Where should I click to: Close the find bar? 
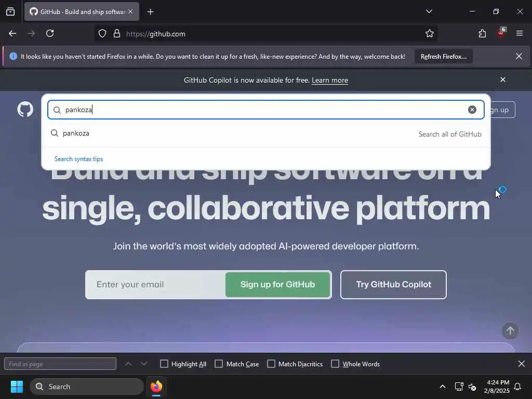tap(522, 364)
